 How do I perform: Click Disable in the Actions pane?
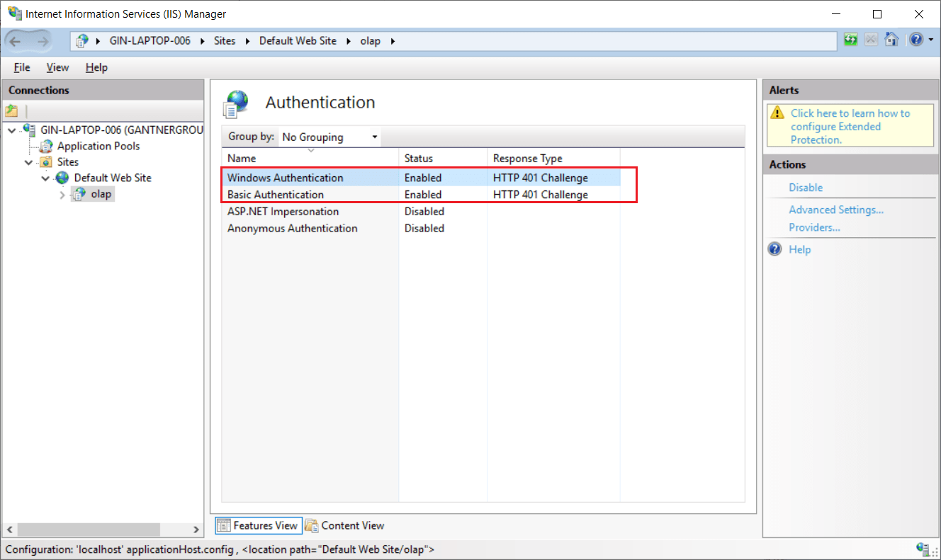pos(806,188)
